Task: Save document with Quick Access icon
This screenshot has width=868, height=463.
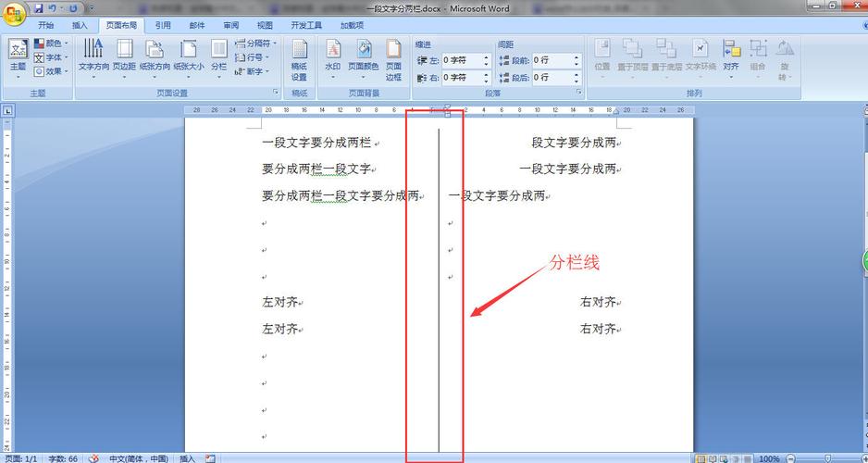Action: tap(39, 8)
